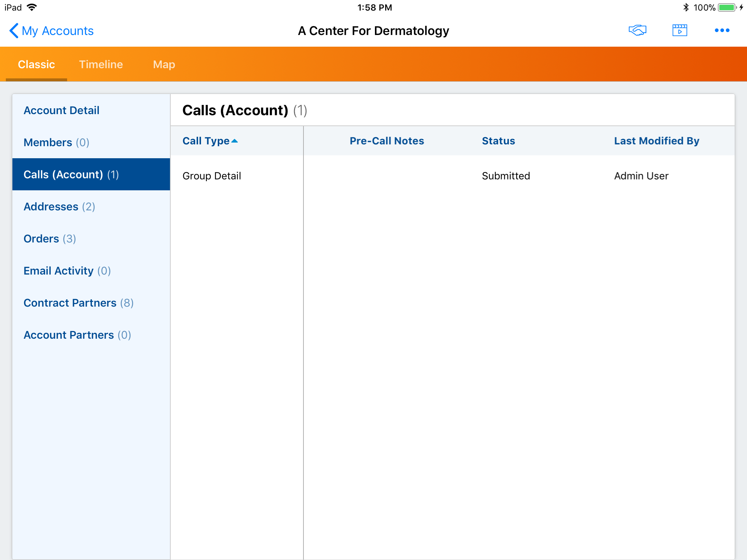
Task: View Contract Partners list
Action: (x=78, y=303)
